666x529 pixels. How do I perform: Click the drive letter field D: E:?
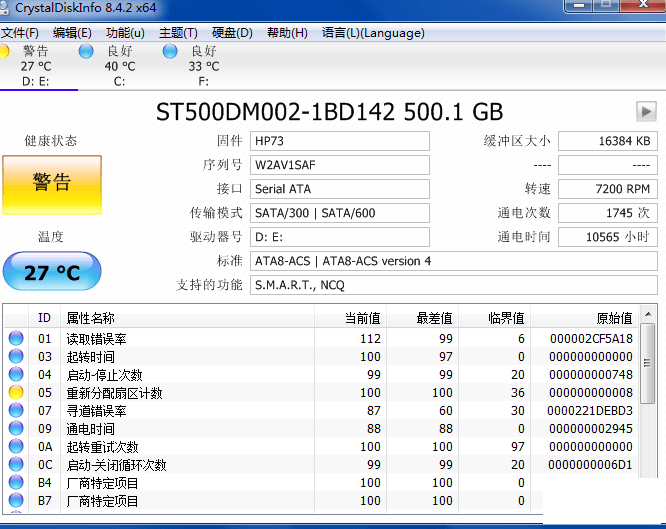click(340, 237)
